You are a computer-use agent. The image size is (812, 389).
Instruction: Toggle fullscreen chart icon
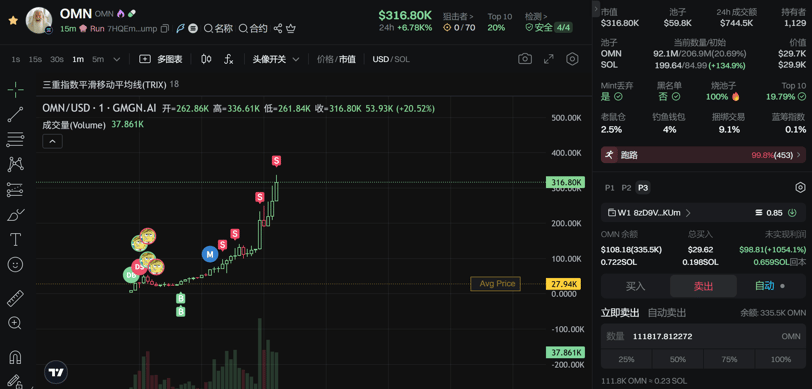click(x=548, y=59)
